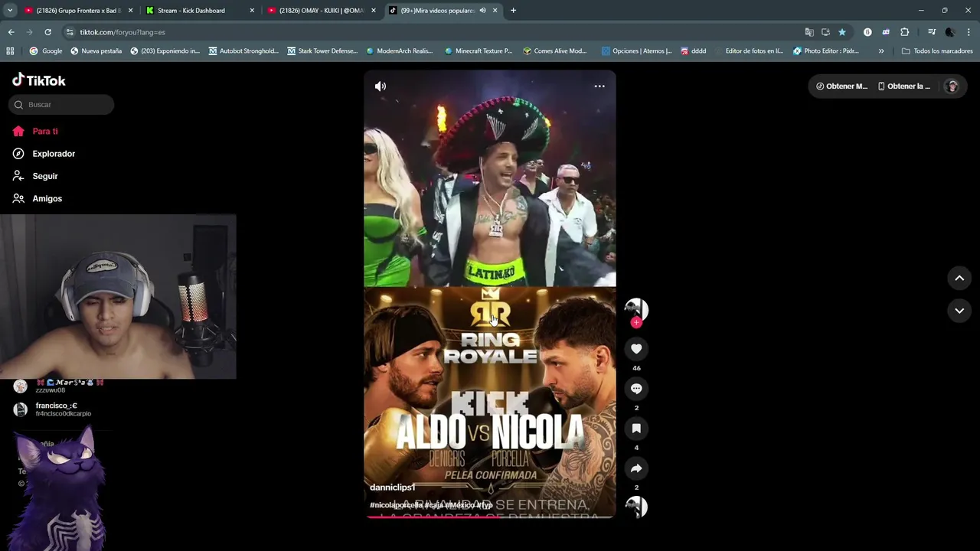Open the TikTok profile avatar menu
Screen dimensions: 980x551
[x=952, y=86]
